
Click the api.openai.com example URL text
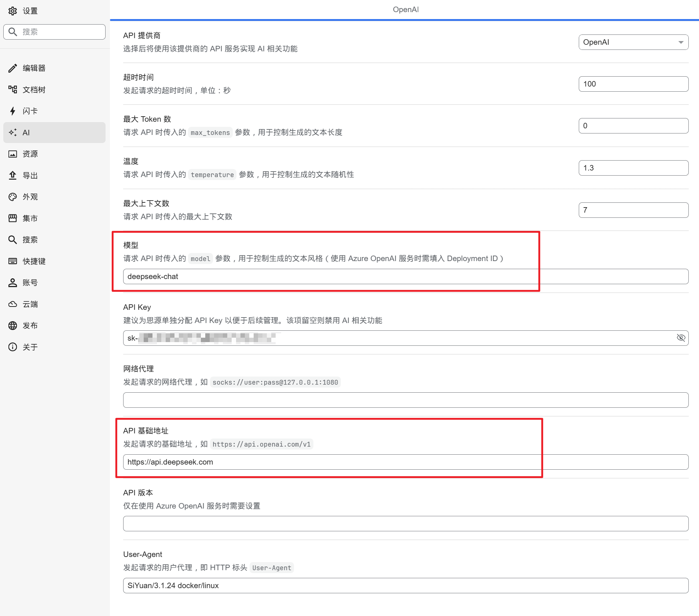[262, 444]
